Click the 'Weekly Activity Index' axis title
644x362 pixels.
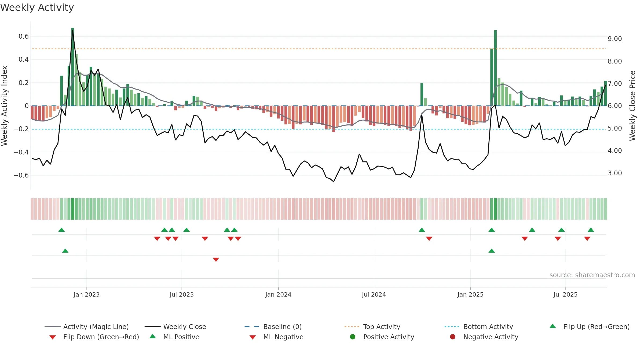click(5, 106)
